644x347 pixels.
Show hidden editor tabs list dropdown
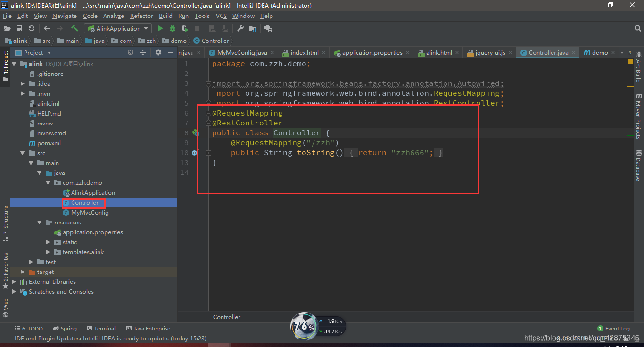tap(626, 52)
